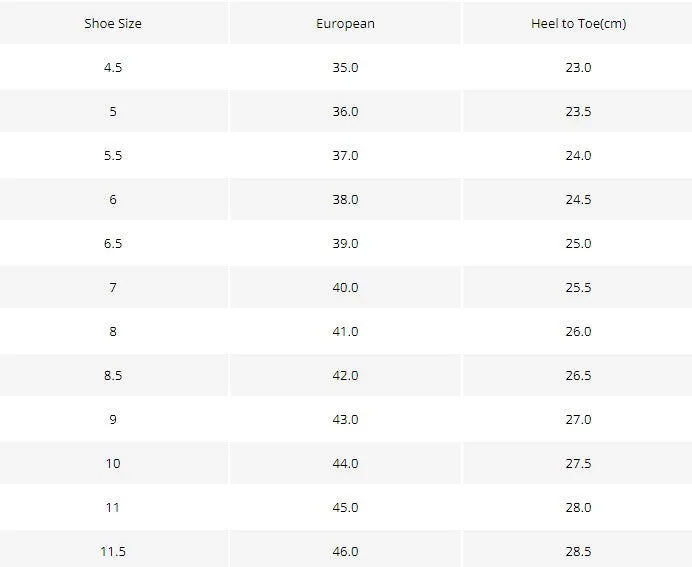692x567 pixels.
Task: Click European size 44.0 cell
Action: [x=346, y=463]
